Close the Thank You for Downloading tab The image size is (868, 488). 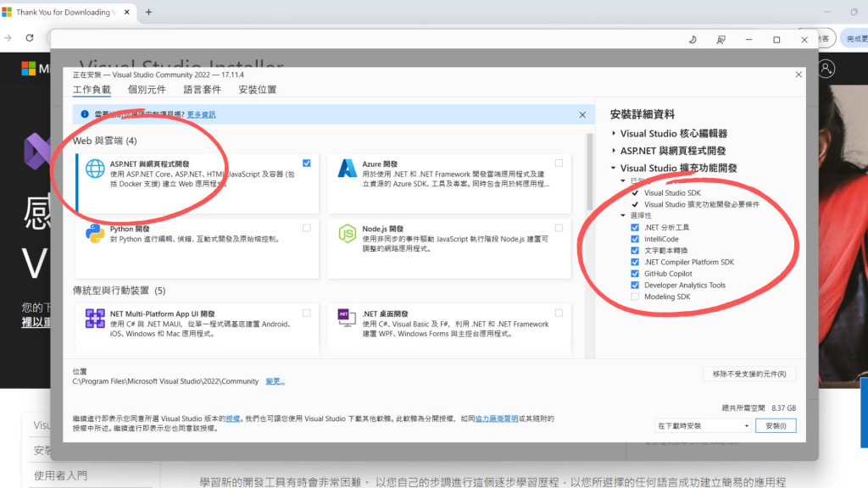click(127, 12)
